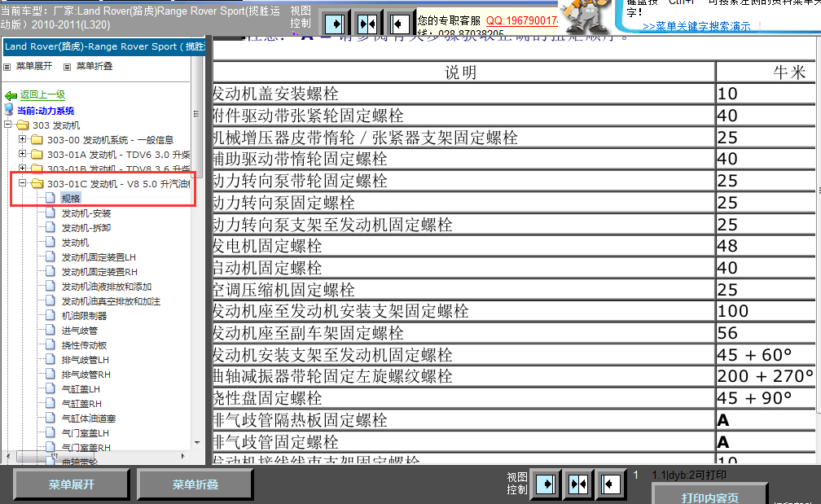The image size is (821, 504).
Task: Open the 菜单关键字搜索演示 link
Action: click(696, 26)
